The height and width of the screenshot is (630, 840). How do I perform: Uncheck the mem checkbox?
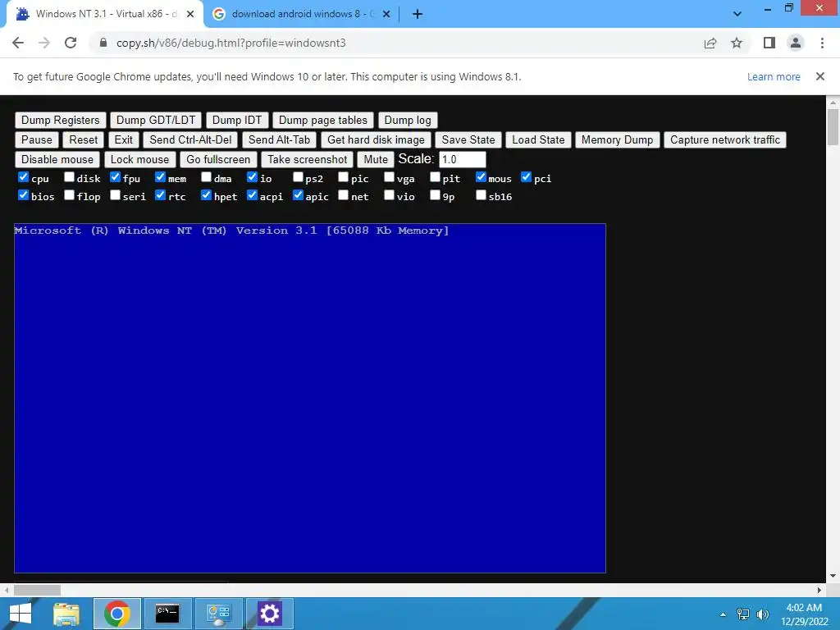coord(160,177)
